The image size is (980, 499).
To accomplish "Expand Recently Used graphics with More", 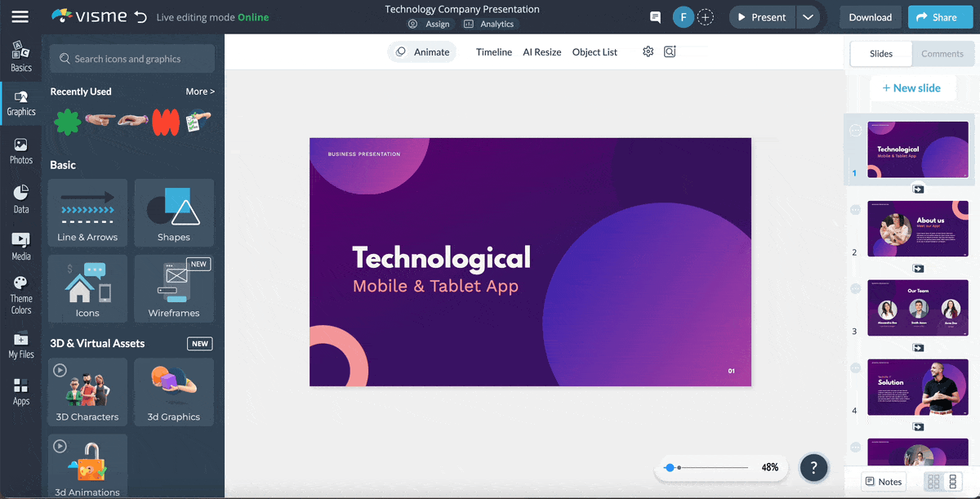I will pos(200,91).
